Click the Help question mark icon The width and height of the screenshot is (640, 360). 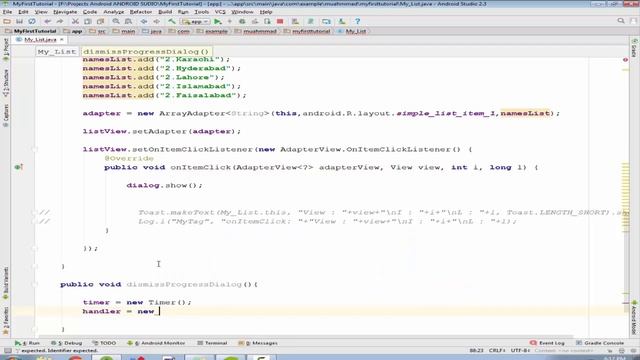[358, 21]
